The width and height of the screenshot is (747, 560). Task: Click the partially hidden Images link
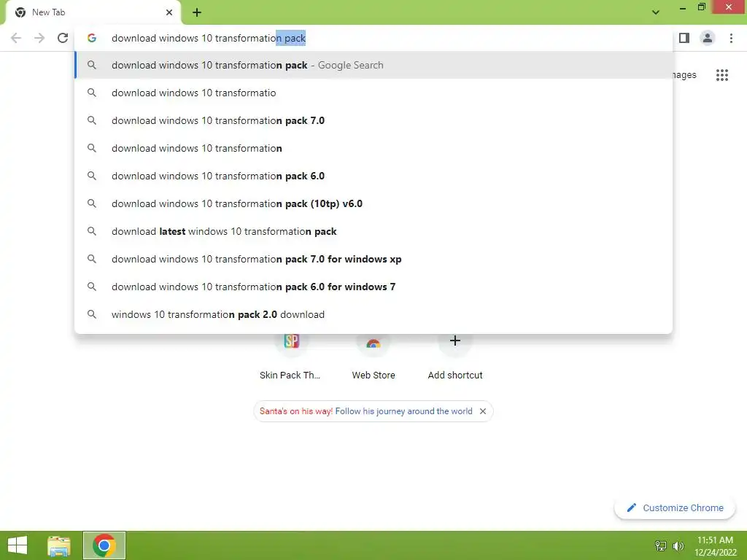pos(684,75)
